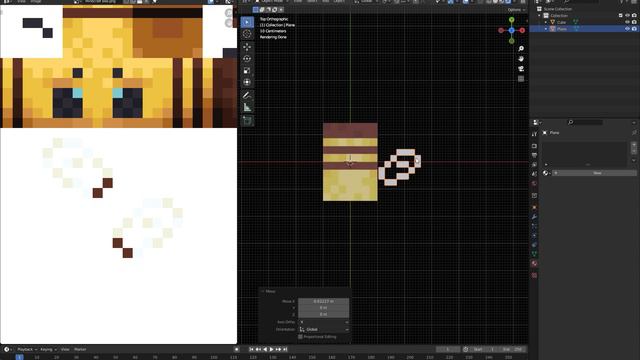Viewport: 640px width, 360px height.
Task: Open Axis Ortho dropdown
Action: pos(324,322)
